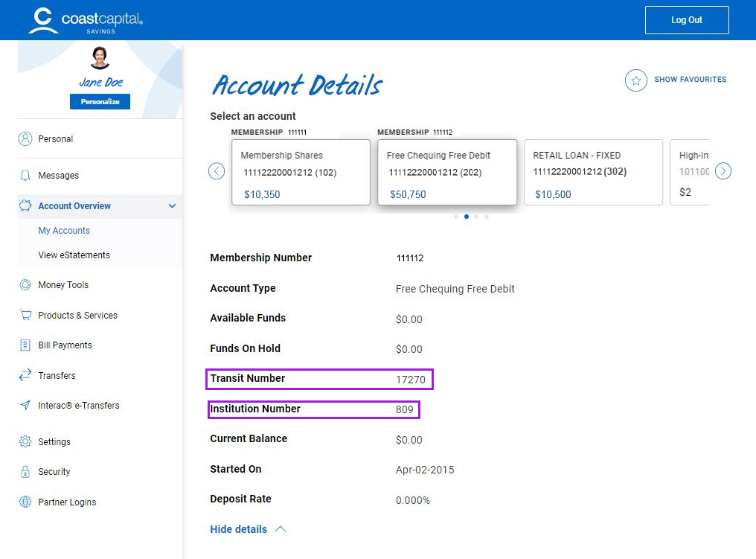Viewport: 756px width, 559px height.
Task: Go back using the left carousel arrow
Action: click(x=217, y=171)
